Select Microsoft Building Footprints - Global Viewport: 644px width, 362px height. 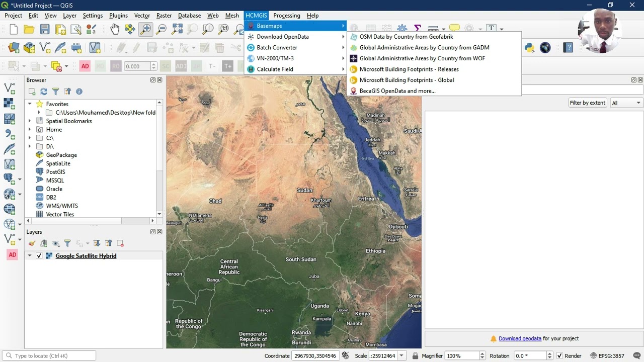click(x=434, y=80)
